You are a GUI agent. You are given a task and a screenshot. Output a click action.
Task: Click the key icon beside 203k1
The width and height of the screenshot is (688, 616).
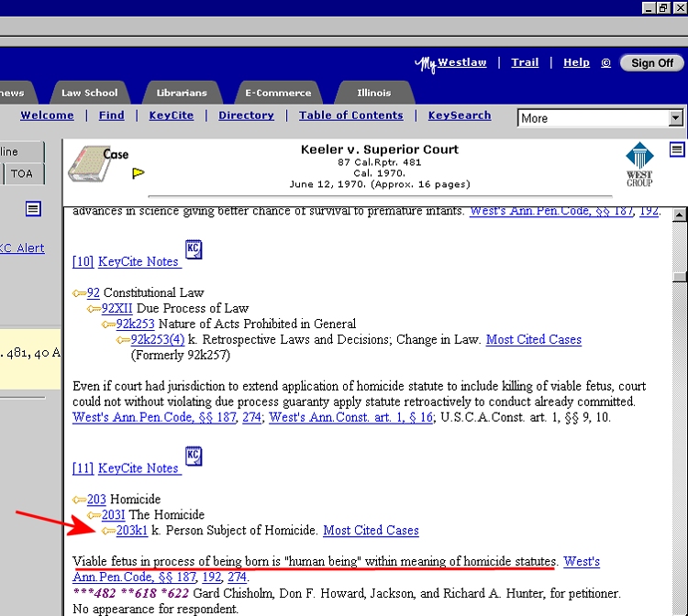(108, 531)
